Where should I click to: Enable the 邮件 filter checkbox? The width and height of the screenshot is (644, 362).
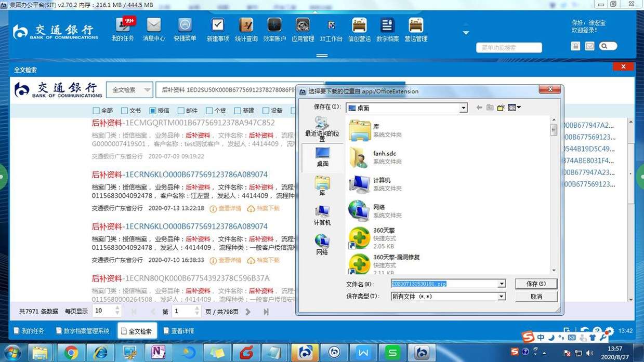pyautogui.click(x=181, y=111)
